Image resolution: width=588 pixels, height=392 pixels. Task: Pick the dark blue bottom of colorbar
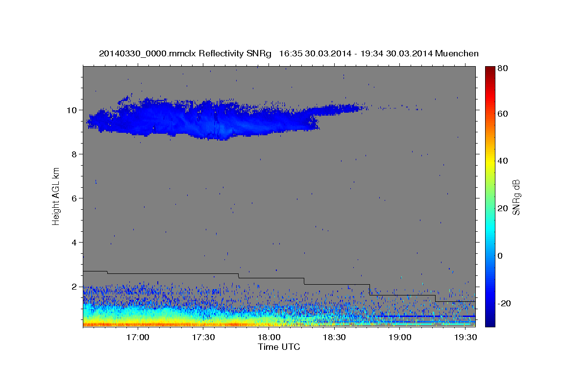(x=490, y=322)
